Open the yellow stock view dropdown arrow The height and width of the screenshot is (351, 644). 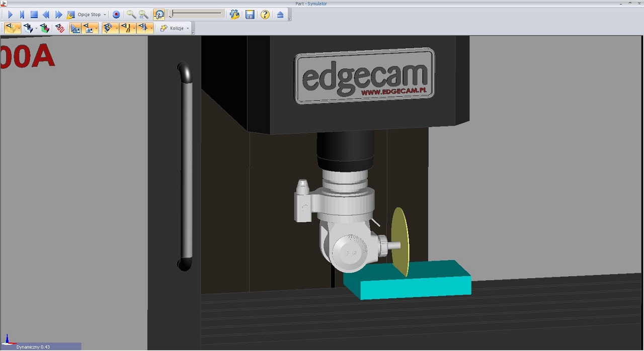click(x=19, y=29)
